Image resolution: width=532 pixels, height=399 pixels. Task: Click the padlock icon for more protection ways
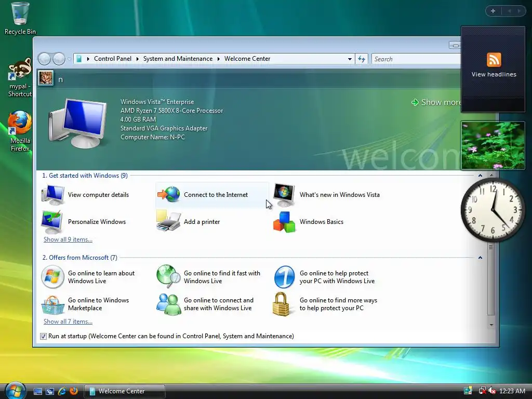tap(281, 304)
